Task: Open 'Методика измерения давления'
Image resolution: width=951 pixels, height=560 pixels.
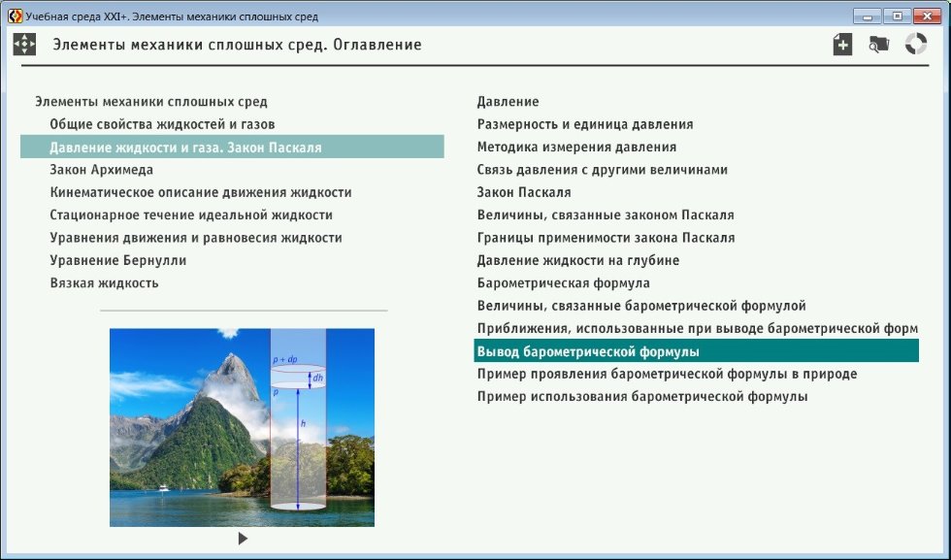Action: (x=578, y=147)
